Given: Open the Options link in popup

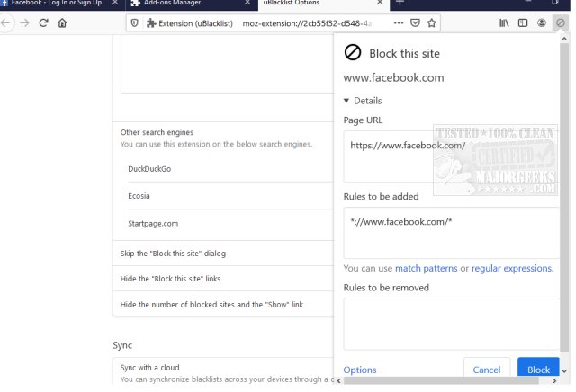Looking at the screenshot, I should 360,370.
